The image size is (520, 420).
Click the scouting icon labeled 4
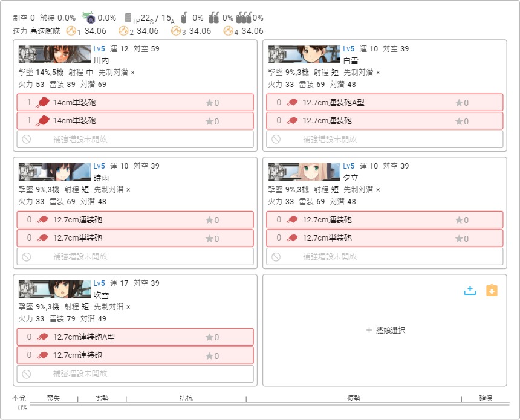(228, 31)
